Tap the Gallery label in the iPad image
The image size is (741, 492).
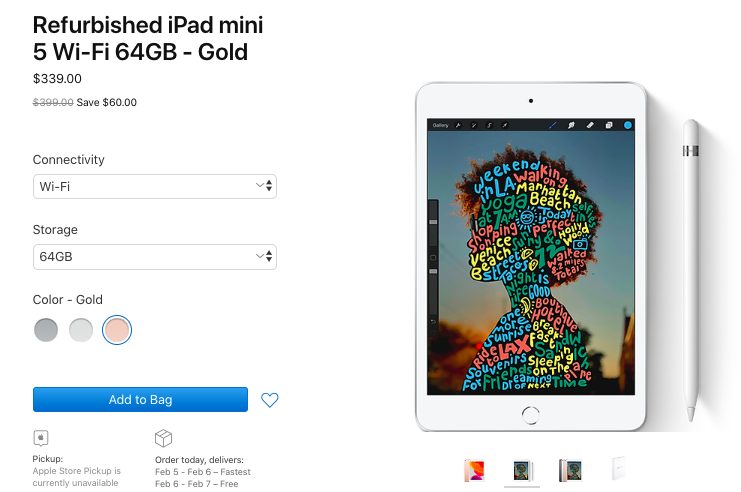point(440,125)
